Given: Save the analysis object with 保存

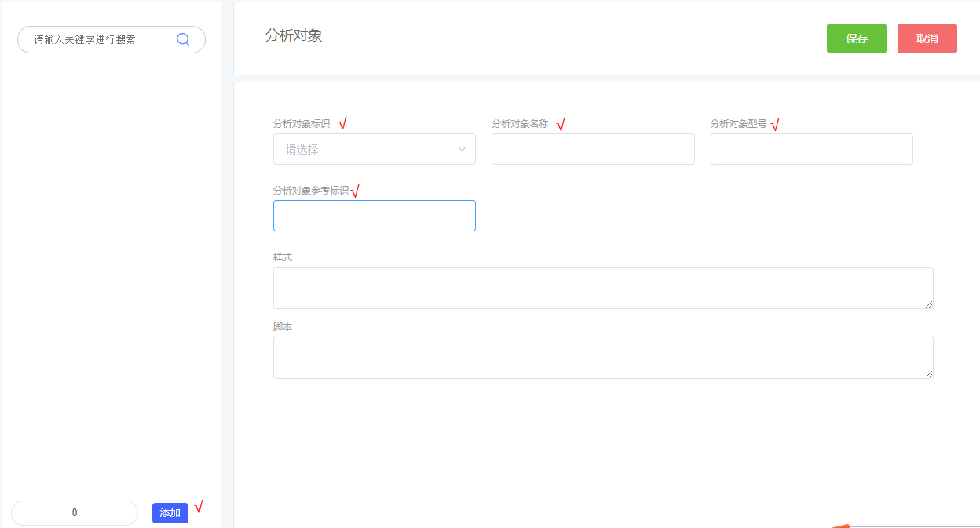Looking at the screenshot, I should tap(856, 38).
